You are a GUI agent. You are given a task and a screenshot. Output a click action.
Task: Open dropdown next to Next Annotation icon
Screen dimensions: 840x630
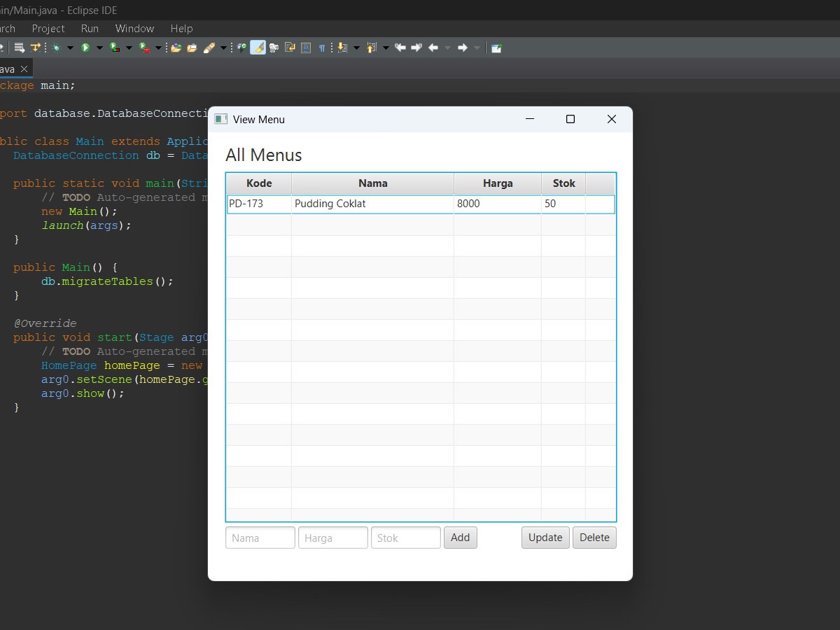point(356,48)
